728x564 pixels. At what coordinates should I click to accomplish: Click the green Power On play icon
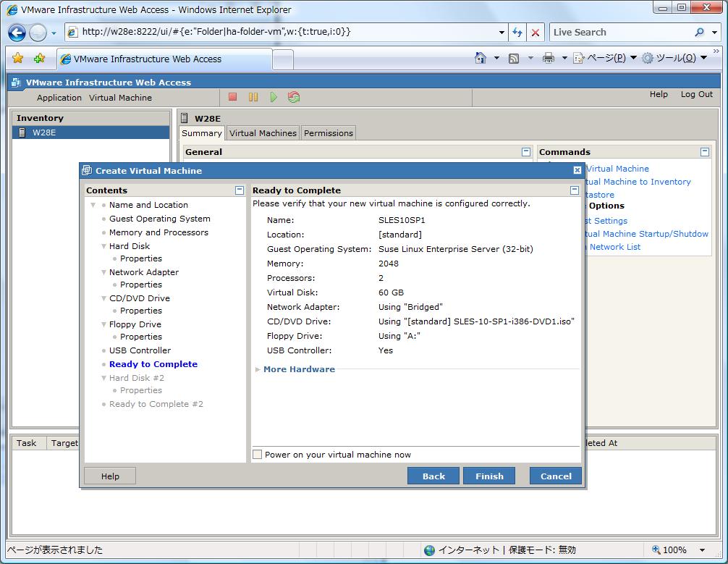[x=274, y=97]
